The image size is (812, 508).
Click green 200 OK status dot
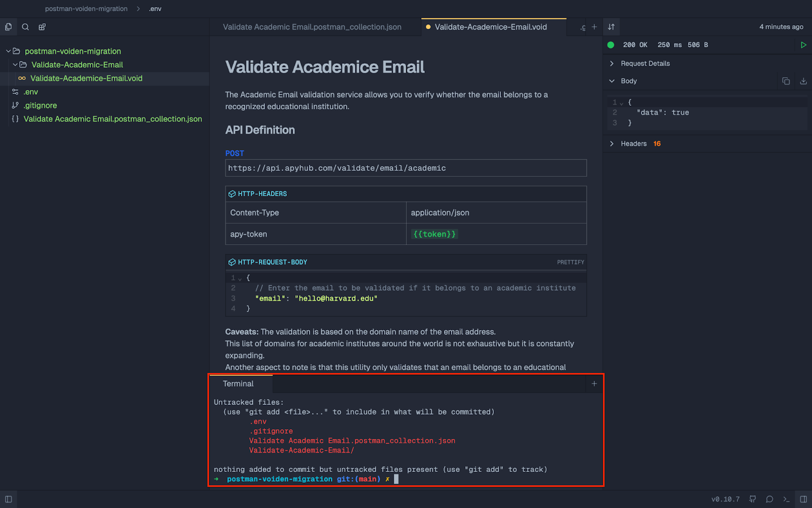611,45
